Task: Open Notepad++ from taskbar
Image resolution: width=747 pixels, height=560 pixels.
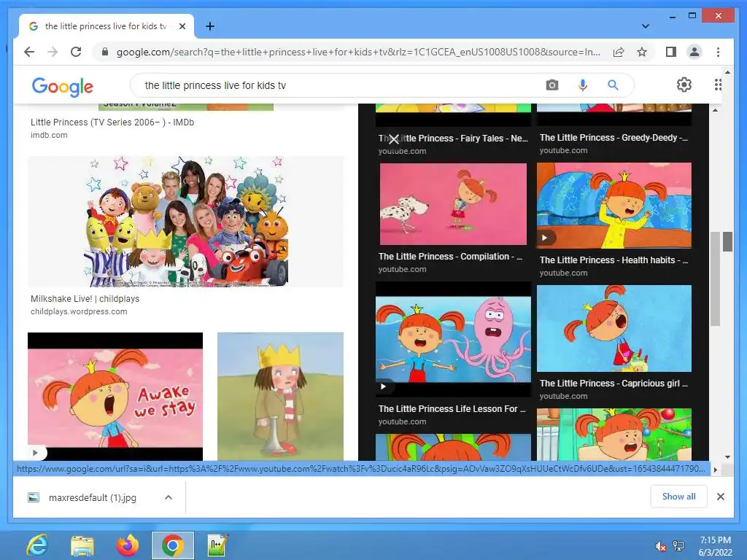Action: coord(217,545)
